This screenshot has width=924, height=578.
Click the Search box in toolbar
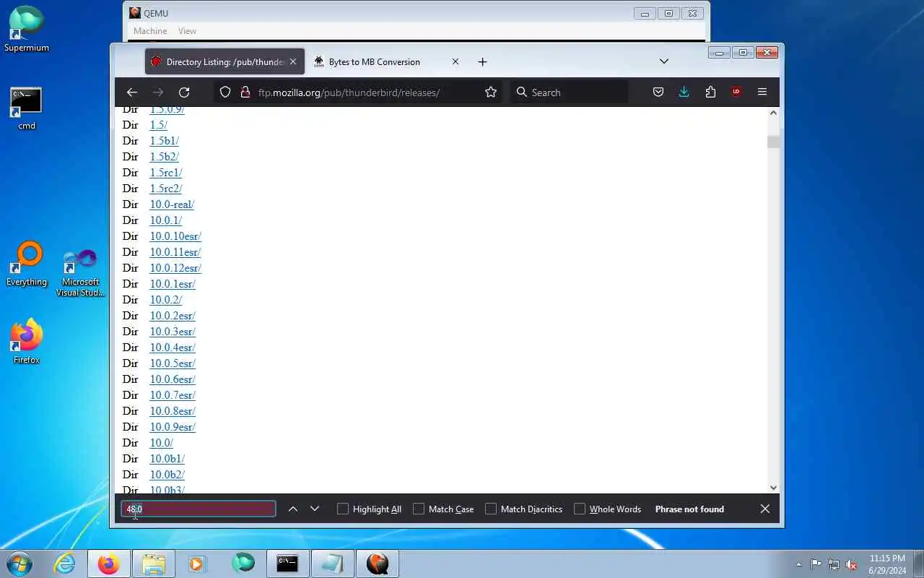[x=569, y=92]
